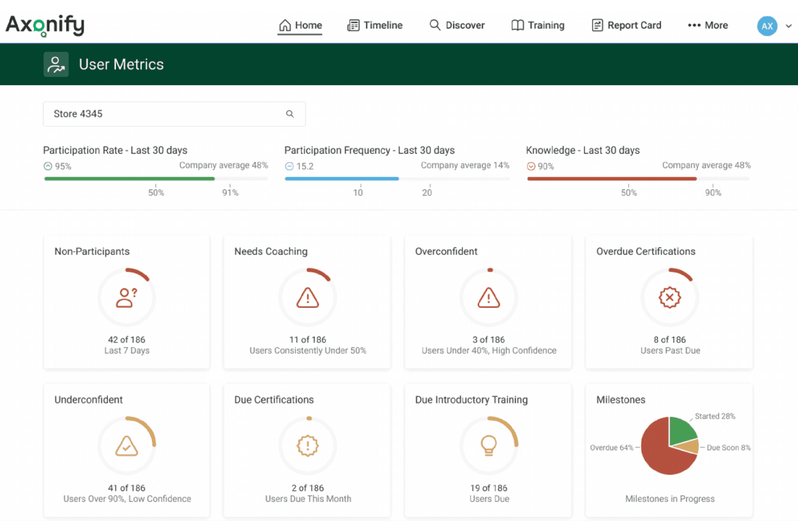
Task: Switch to the Discover tab
Action: 457,25
